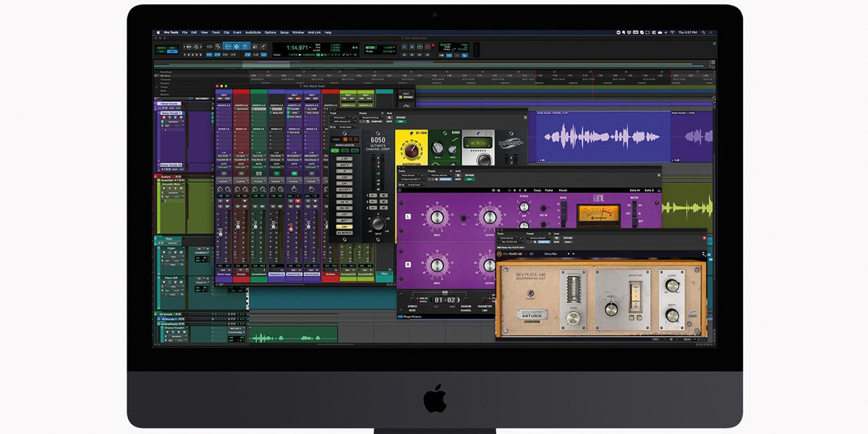
Task: Select the Grabber hand tool
Action: click(x=245, y=46)
